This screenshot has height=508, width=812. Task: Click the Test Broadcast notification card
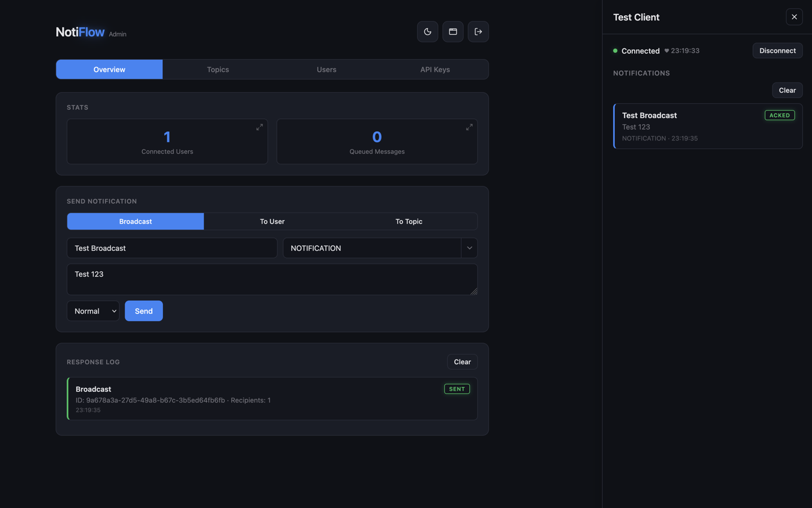[x=708, y=127]
